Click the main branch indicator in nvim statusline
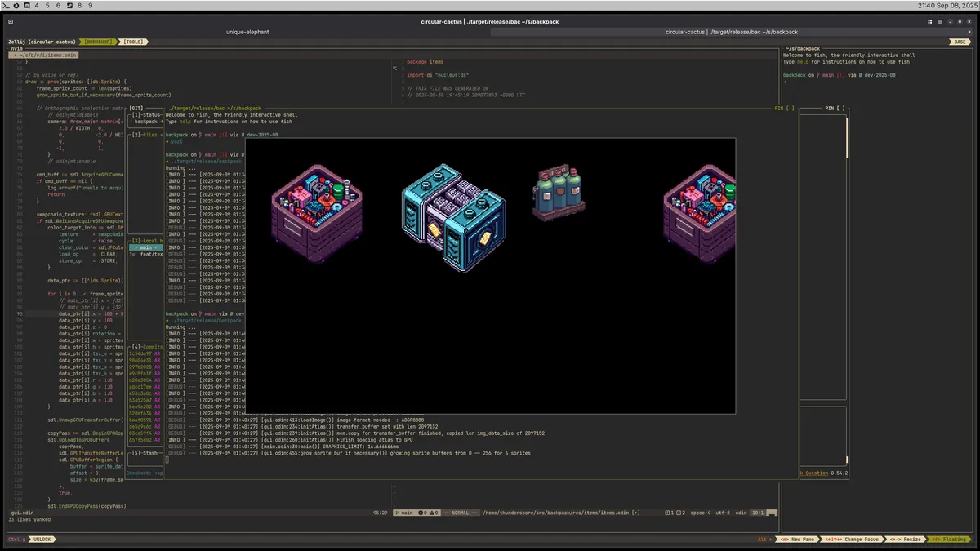The width and height of the screenshot is (980, 551). 406,513
